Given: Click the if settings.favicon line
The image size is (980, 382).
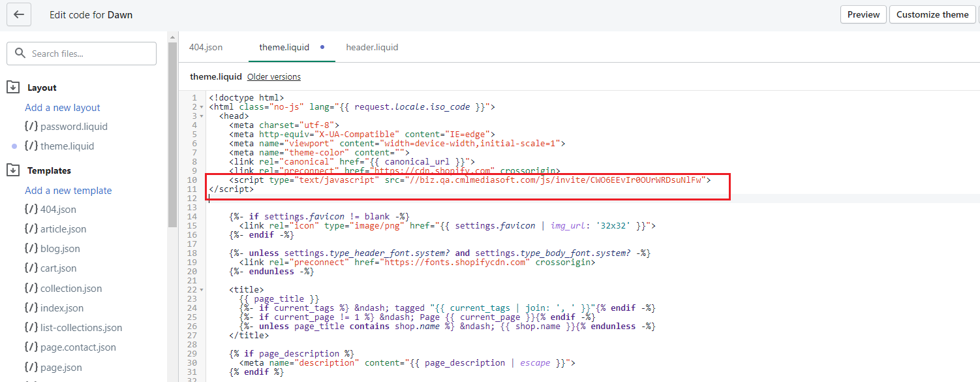Looking at the screenshot, I should coord(319,217).
